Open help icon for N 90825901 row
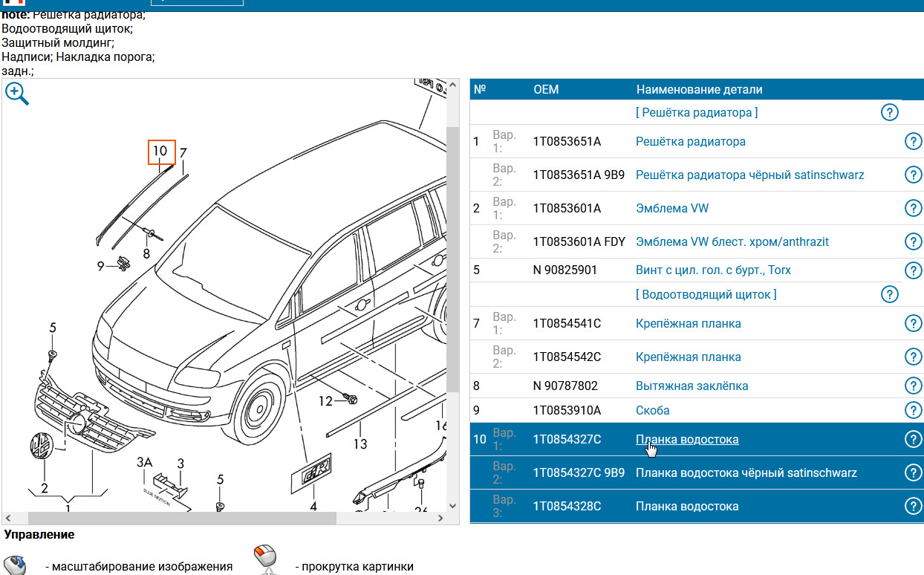The width and height of the screenshot is (924, 575). 914,270
